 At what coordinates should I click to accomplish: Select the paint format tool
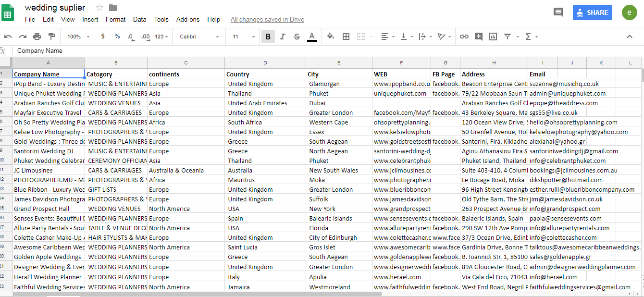[x=51, y=37]
